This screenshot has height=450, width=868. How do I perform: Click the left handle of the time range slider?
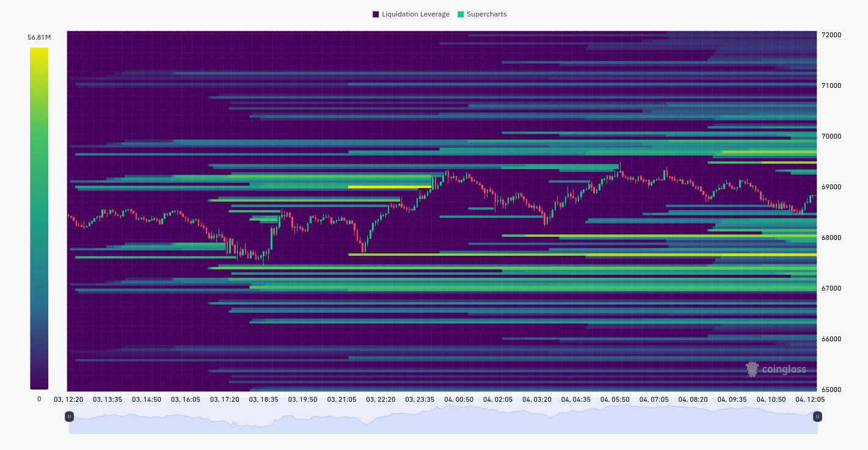tap(69, 416)
